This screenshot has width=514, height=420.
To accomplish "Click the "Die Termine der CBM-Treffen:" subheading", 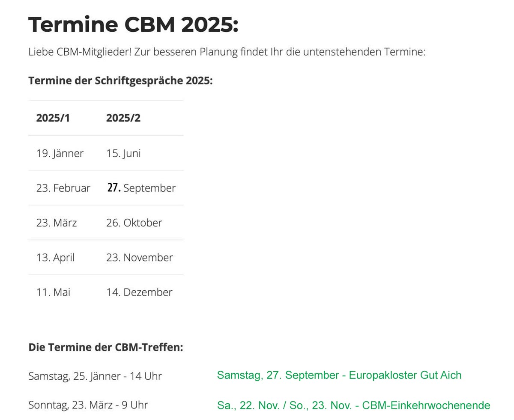I will (105, 347).
